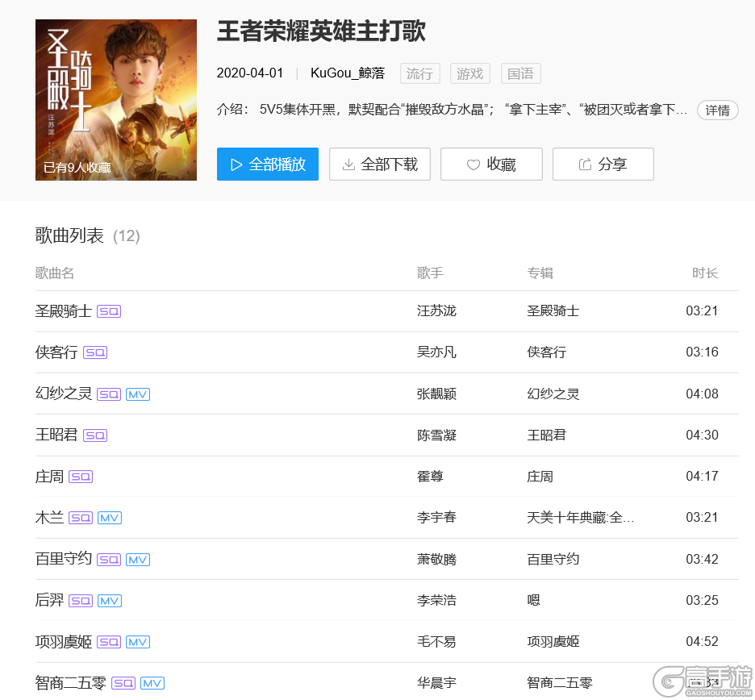Open singer 陈雪凝 page
Viewport: 755px width, 700px height.
pos(436,435)
